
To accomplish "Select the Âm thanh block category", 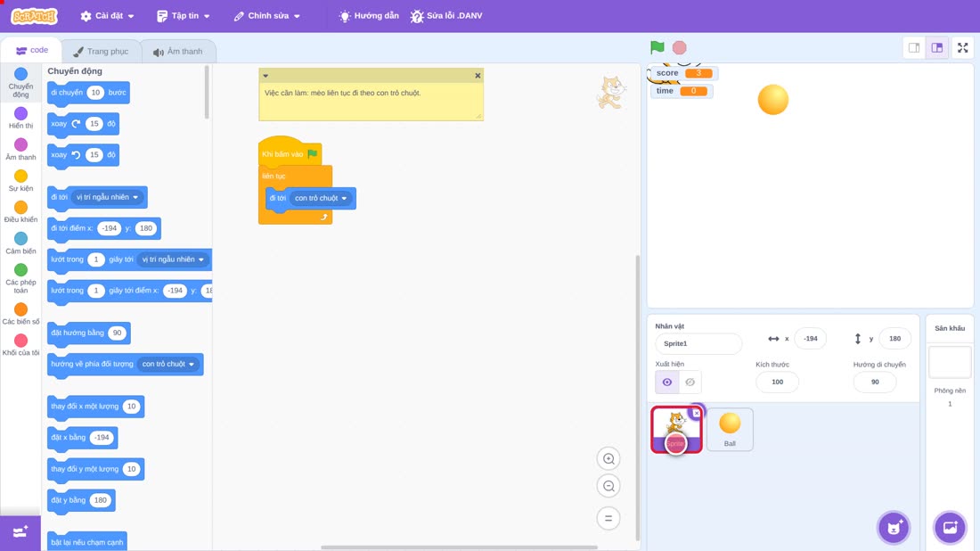I will click(x=20, y=149).
